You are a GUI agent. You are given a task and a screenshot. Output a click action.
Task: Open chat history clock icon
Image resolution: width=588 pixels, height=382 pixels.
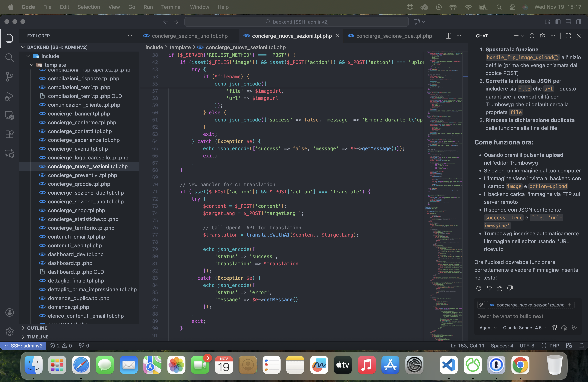[x=532, y=36]
